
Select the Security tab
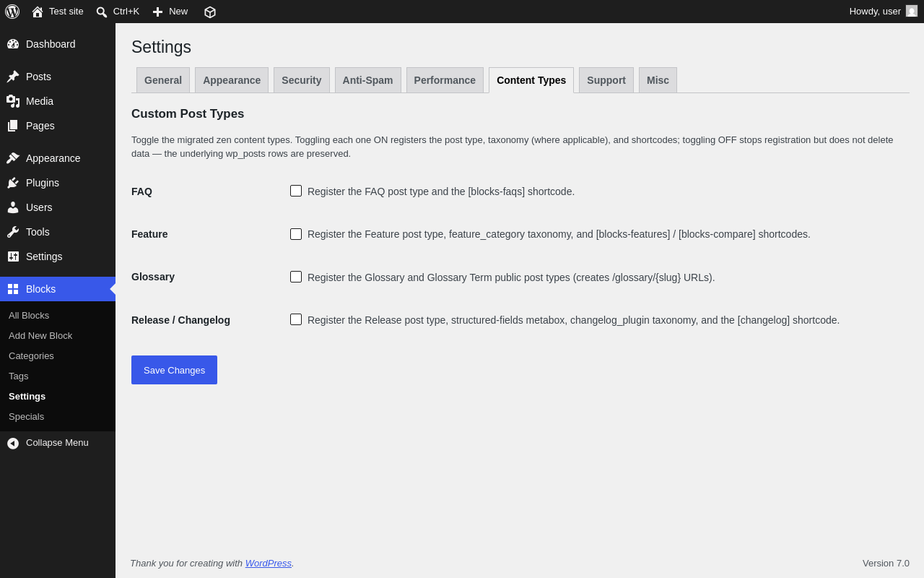click(302, 80)
